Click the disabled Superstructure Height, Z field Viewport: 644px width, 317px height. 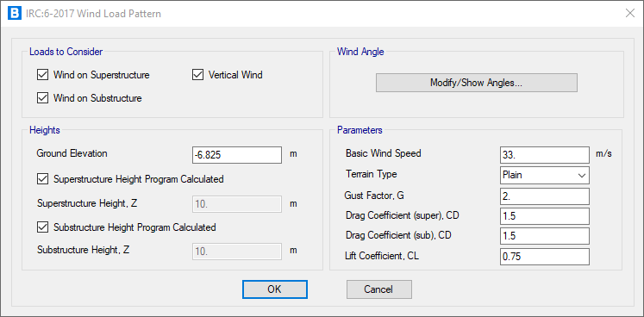[x=237, y=204]
